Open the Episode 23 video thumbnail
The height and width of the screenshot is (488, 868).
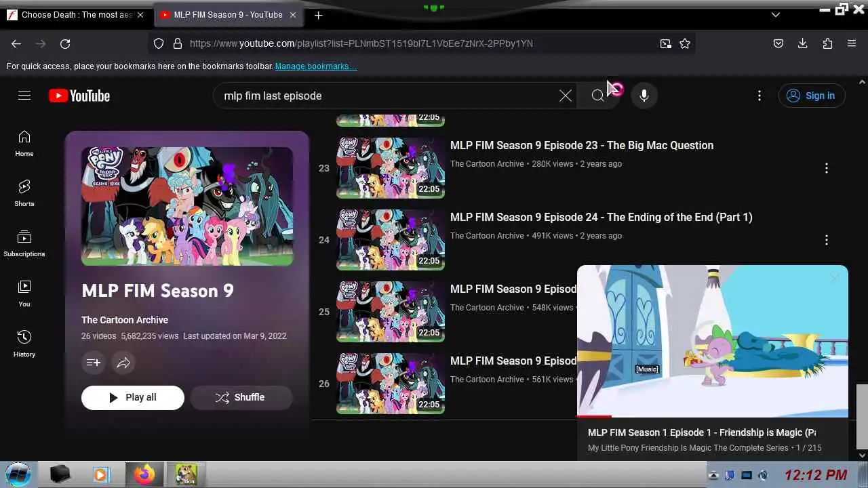coord(391,168)
